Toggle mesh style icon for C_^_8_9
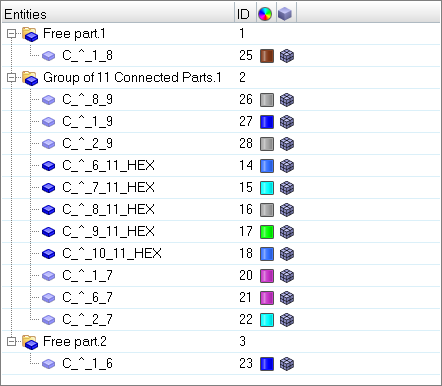This screenshot has height=386, width=442. tap(287, 100)
